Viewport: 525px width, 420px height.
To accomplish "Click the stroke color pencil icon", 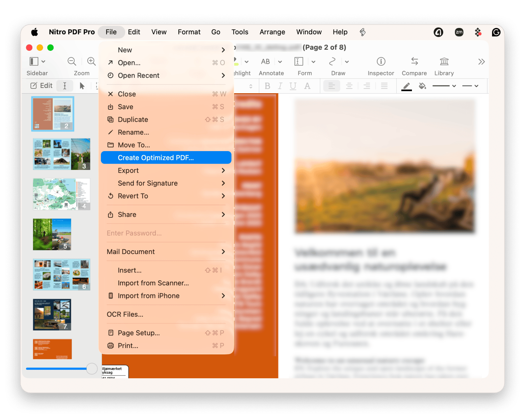I will click(407, 86).
